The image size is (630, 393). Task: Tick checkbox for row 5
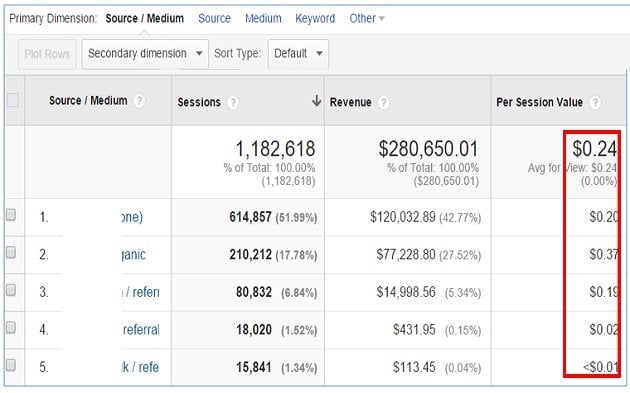coord(11,365)
